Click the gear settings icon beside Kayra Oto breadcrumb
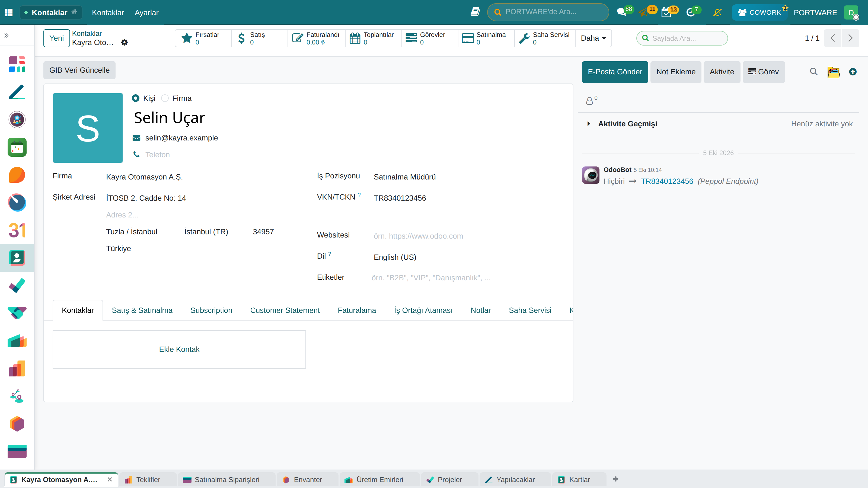Screen dimensions: 868x488 (124, 43)
